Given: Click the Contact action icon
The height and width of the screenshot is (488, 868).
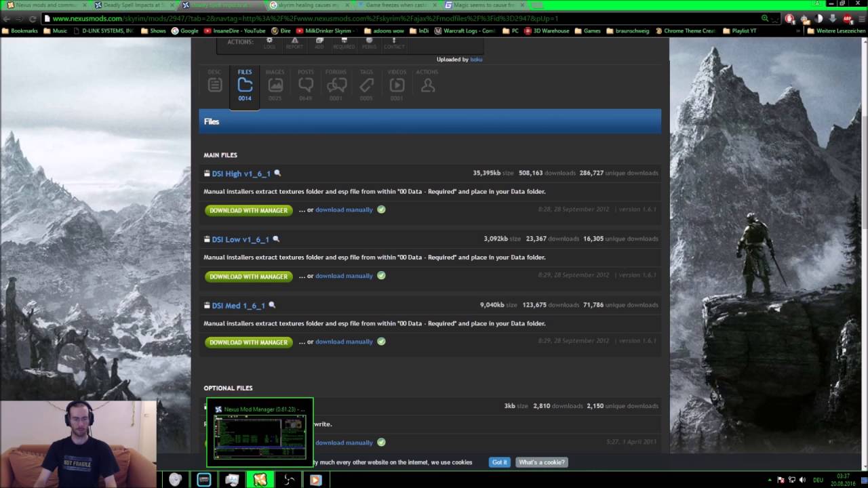Looking at the screenshot, I should (x=394, y=43).
